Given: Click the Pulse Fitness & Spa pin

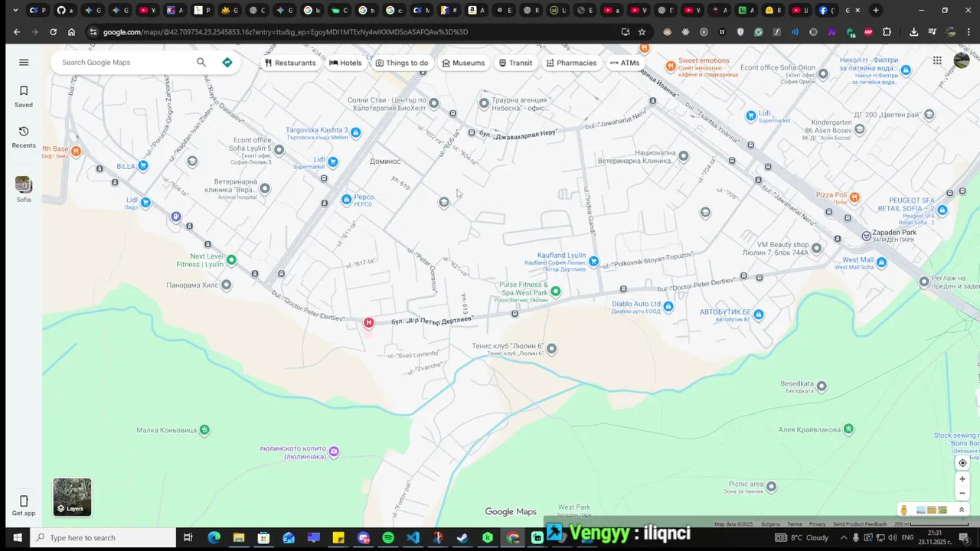Looking at the screenshot, I should point(556,291).
